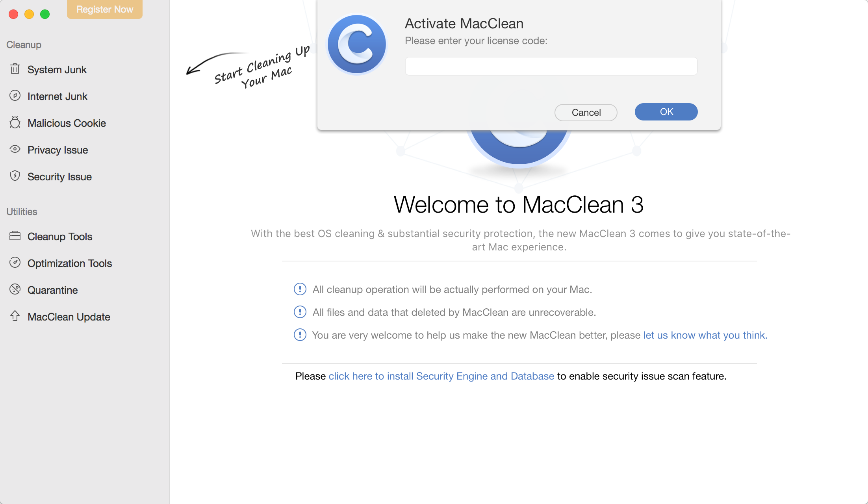
Task: Click the Malicious Cookie detection icon
Action: coord(15,122)
